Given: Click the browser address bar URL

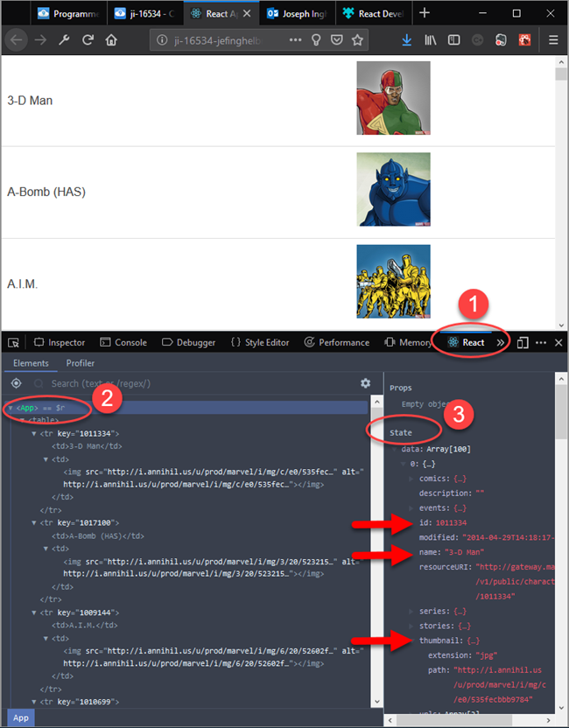Looking at the screenshot, I should point(217,40).
